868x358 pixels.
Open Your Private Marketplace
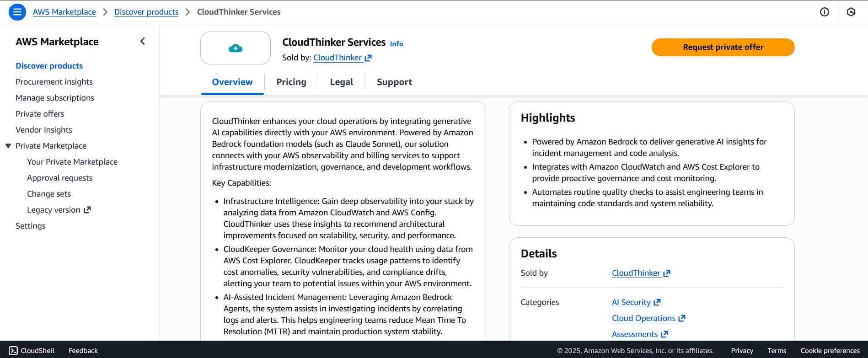coord(72,162)
